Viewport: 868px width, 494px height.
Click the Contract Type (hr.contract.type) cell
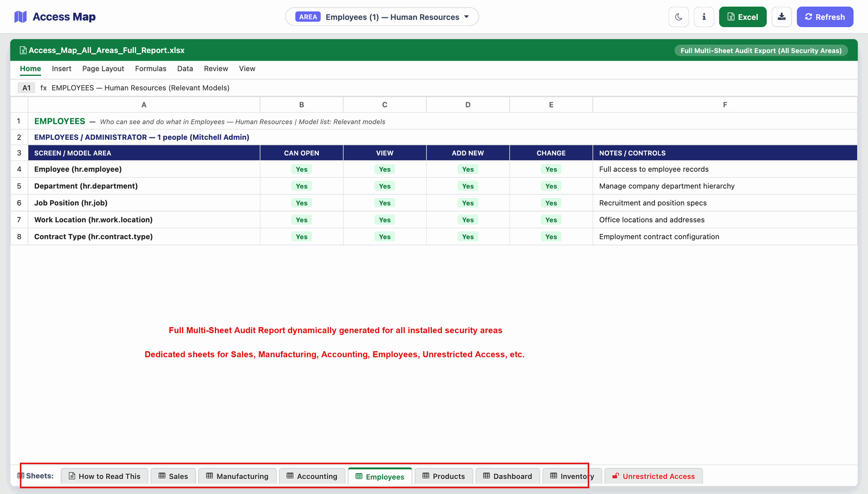click(x=144, y=236)
